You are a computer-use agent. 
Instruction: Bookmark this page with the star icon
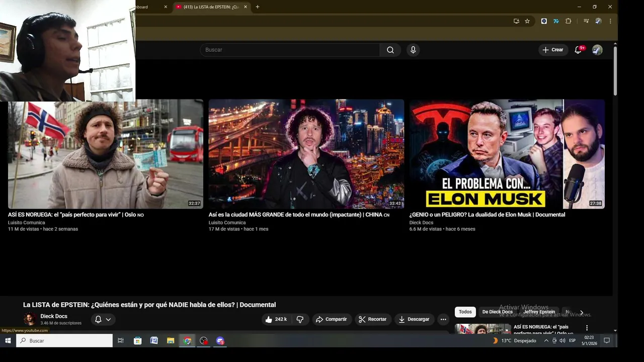click(527, 21)
